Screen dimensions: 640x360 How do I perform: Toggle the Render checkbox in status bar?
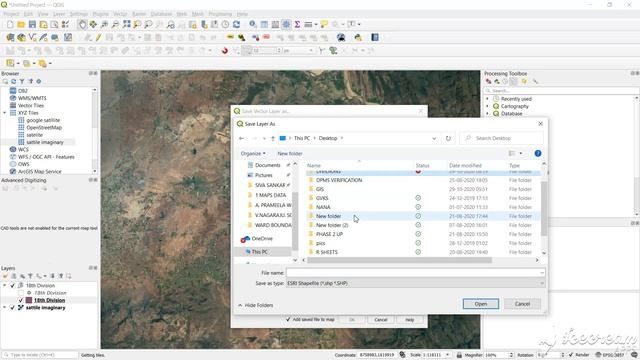tap(571, 355)
